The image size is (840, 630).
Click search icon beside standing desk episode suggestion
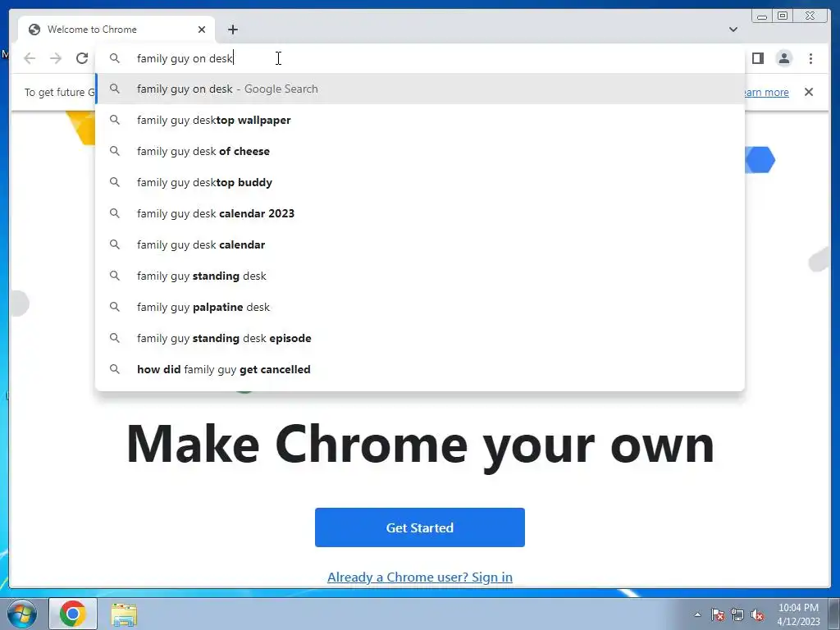pos(115,338)
